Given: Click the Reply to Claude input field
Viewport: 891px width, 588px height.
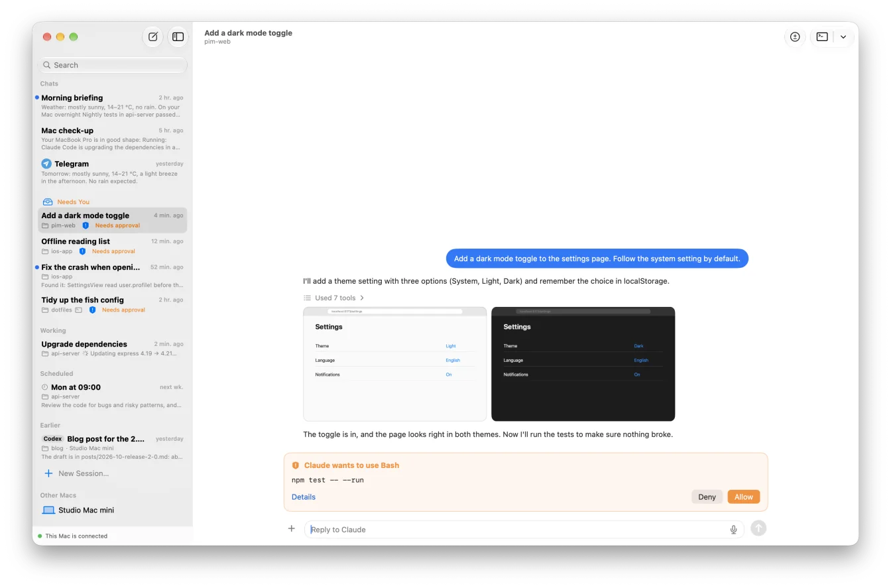Looking at the screenshot, I should tap(524, 530).
